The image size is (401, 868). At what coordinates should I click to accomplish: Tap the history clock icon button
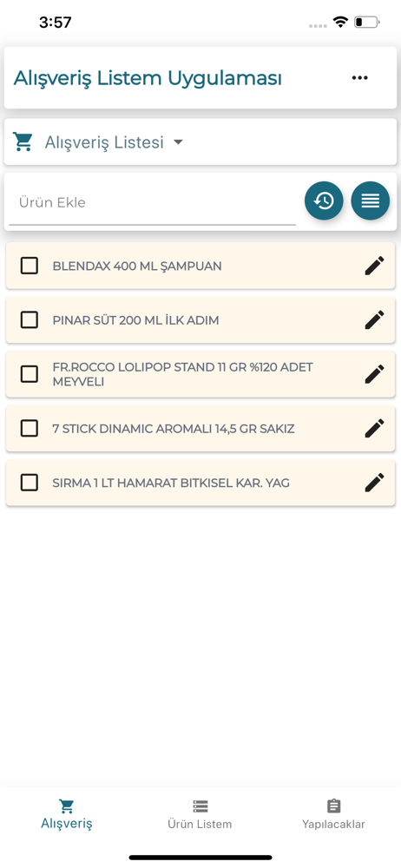[x=324, y=201]
